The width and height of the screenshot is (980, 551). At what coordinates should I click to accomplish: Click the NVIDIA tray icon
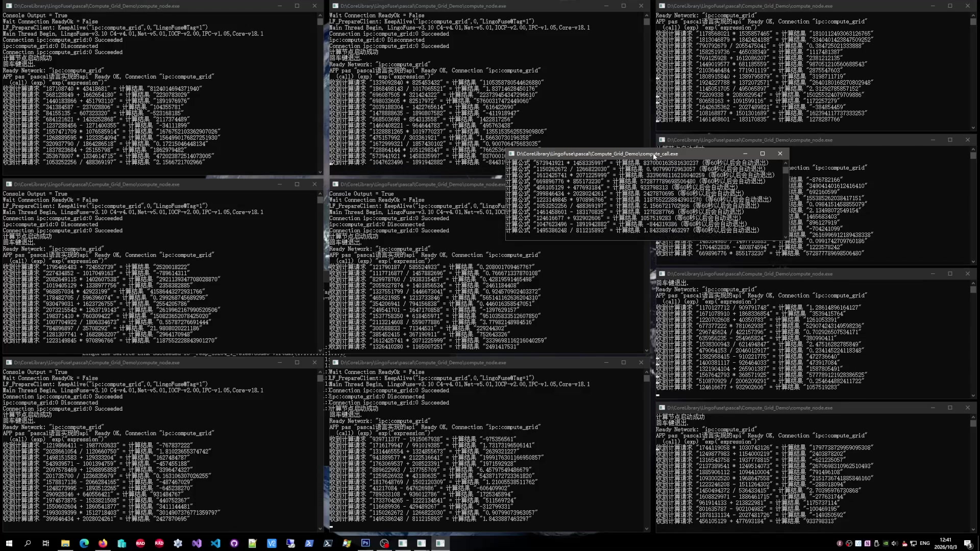pos(886,543)
